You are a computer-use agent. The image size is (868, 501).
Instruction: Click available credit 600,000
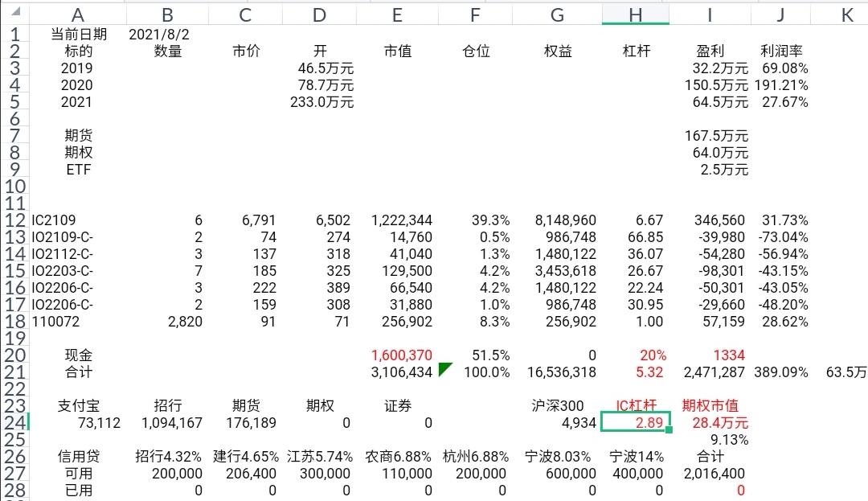571,474
